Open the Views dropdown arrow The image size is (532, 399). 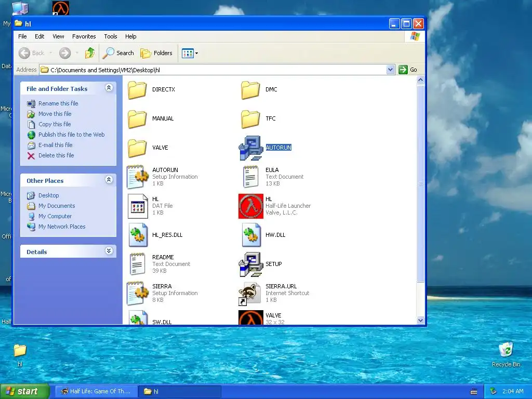[196, 54]
